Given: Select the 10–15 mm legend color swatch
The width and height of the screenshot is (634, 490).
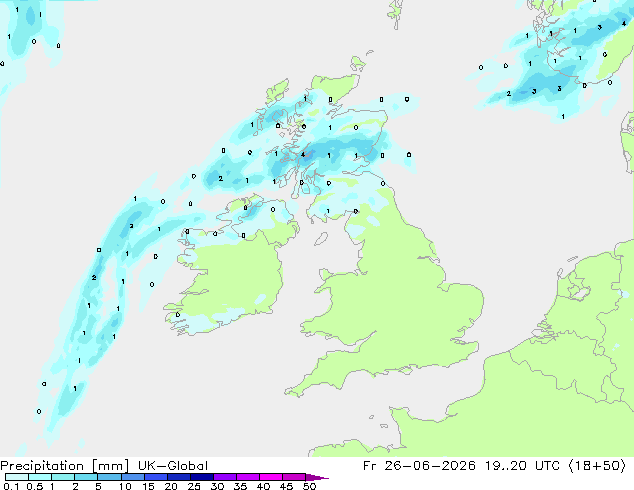Looking at the screenshot, I should [x=133, y=477].
